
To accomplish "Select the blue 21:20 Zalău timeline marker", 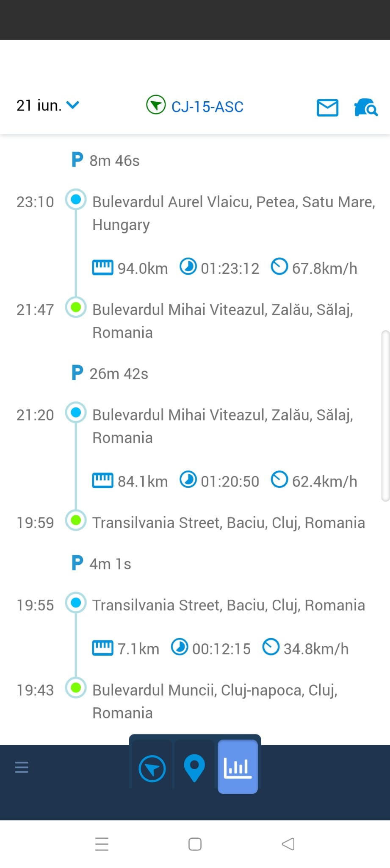I will (x=76, y=412).
